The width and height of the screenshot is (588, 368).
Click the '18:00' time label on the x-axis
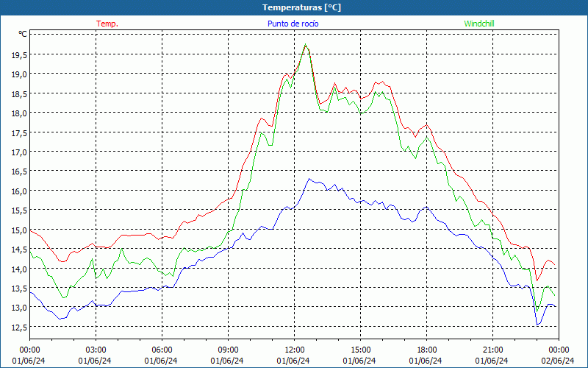[426, 350]
